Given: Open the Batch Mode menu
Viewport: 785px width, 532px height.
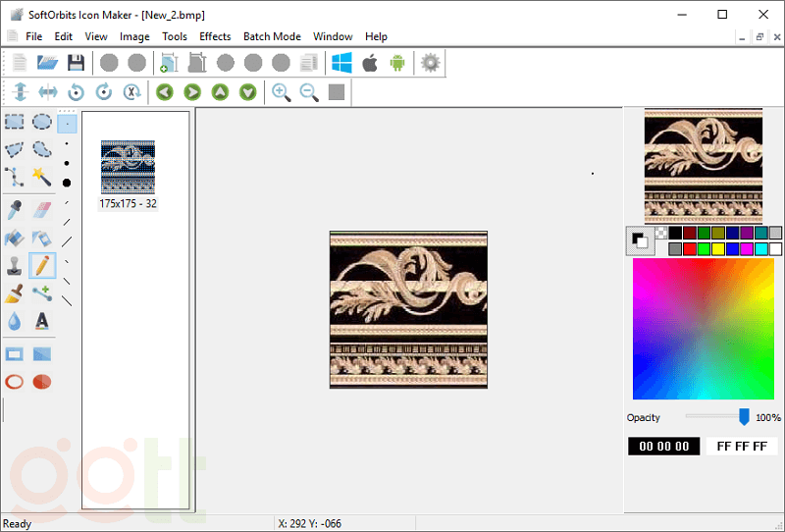Looking at the screenshot, I should (x=272, y=36).
